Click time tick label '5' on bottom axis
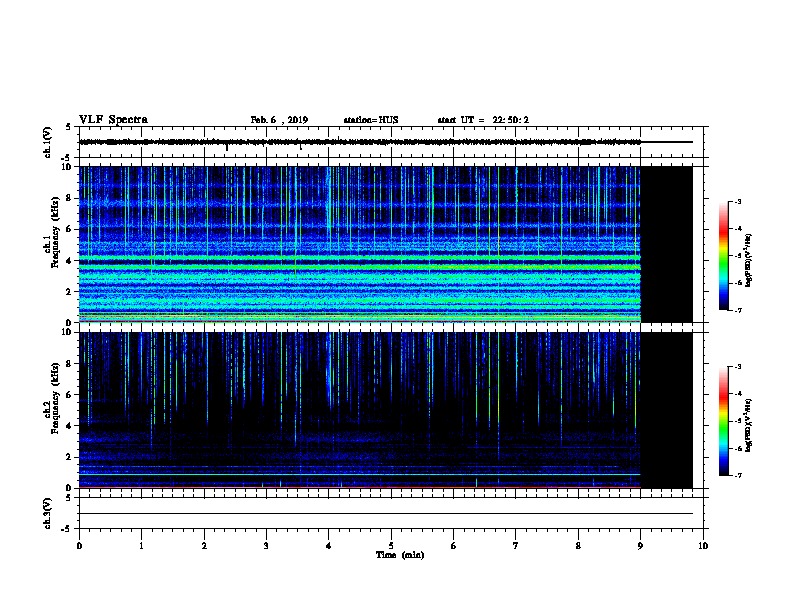Viewport: 792px width, 612px height. point(391,545)
